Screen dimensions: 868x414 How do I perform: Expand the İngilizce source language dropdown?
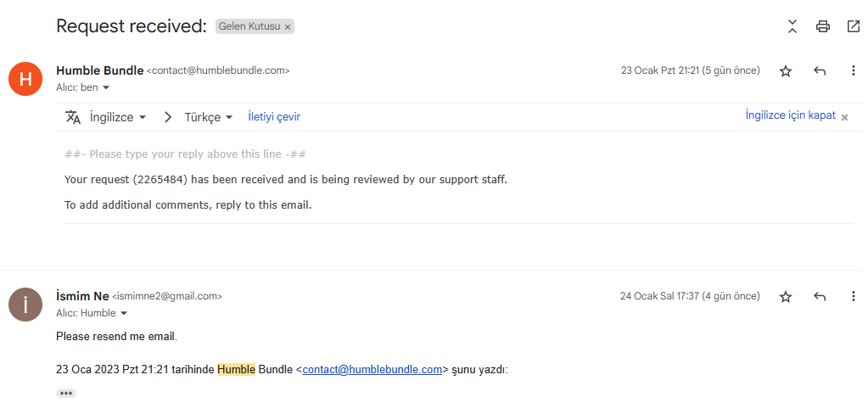coord(118,117)
